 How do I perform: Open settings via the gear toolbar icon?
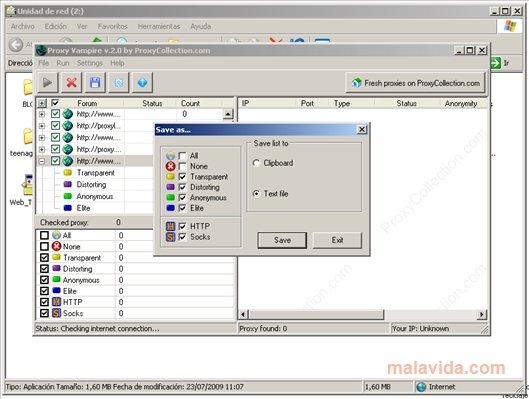(x=118, y=82)
